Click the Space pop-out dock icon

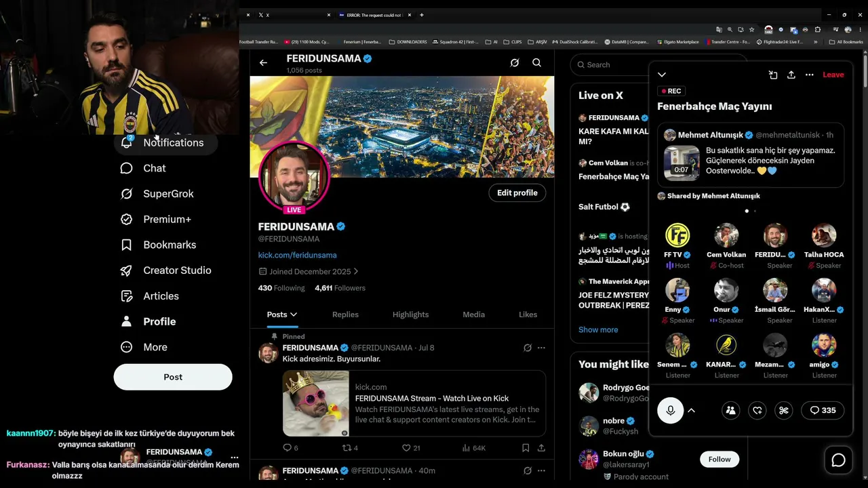coord(773,75)
